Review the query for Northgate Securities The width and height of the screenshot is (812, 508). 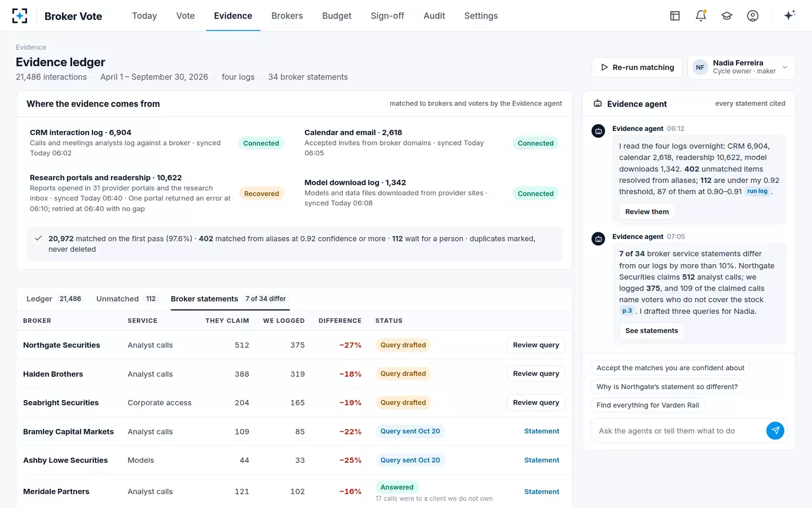536,345
